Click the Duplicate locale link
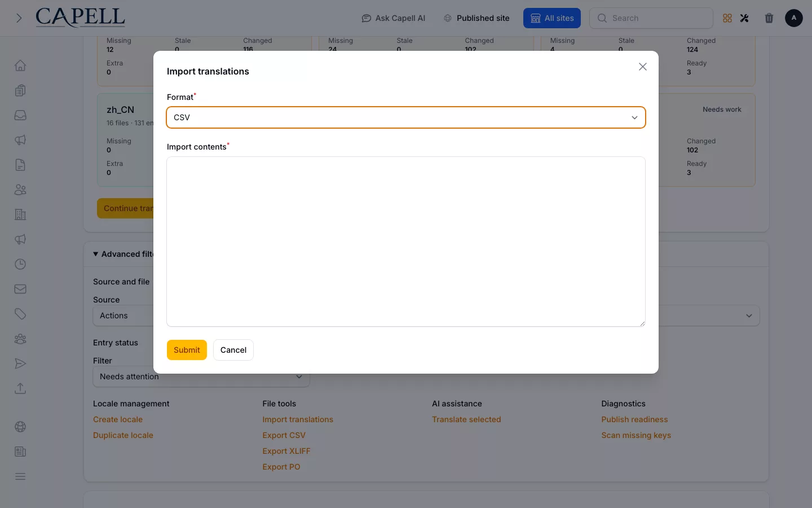The image size is (812, 508). click(123, 435)
